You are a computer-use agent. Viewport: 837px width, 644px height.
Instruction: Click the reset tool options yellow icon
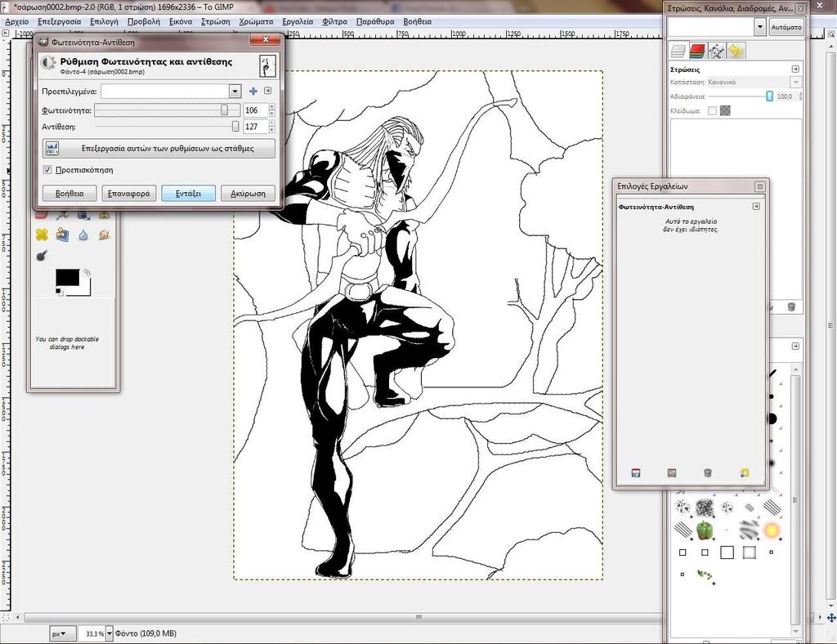(745, 472)
